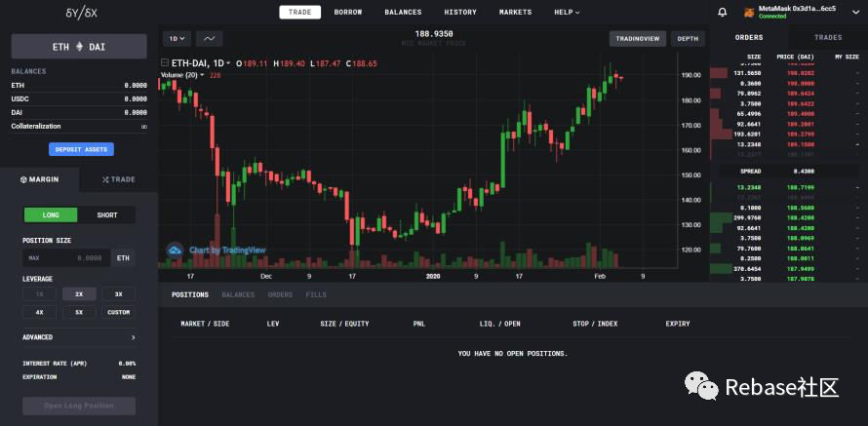
Task: Click the mid market price 188.9350
Action: click(x=434, y=34)
